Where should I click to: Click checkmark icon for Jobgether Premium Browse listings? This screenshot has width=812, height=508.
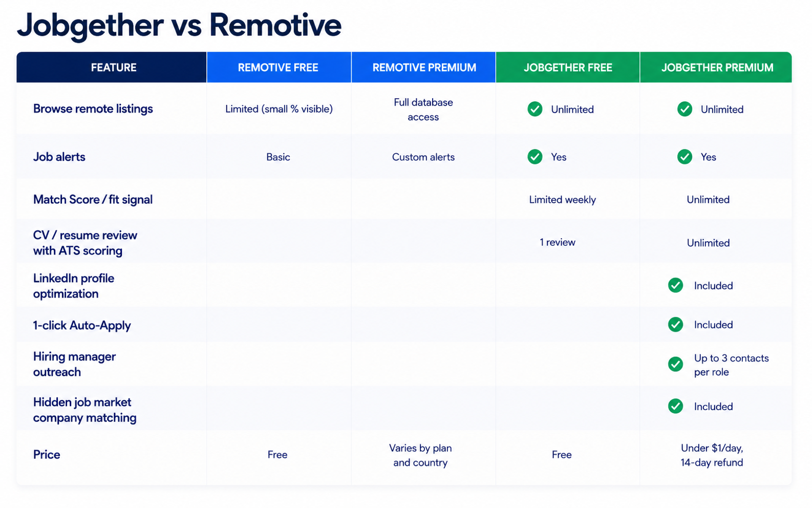685,109
